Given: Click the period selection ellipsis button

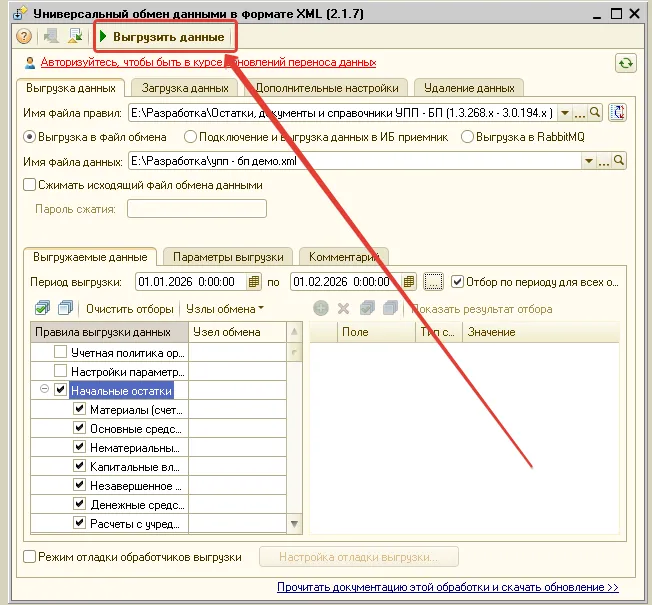Looking at the screenshot, I should 433,282.
